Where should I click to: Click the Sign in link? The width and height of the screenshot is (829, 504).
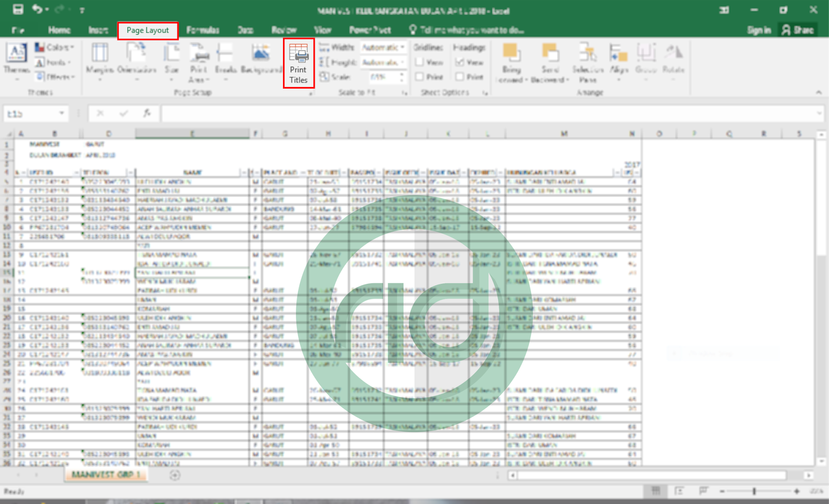click(759, 30)
